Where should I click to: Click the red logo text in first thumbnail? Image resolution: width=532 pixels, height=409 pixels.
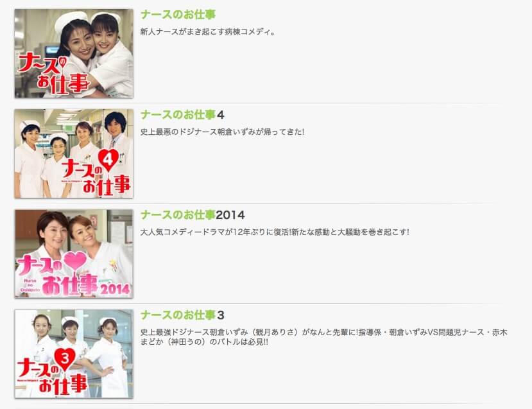pos(53,75)
